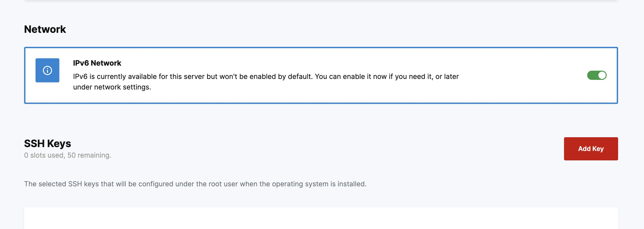Viewport: 644px width, 229px height.
Task: Click the blue info icon beside IPv6 Network
Action: 47,70
